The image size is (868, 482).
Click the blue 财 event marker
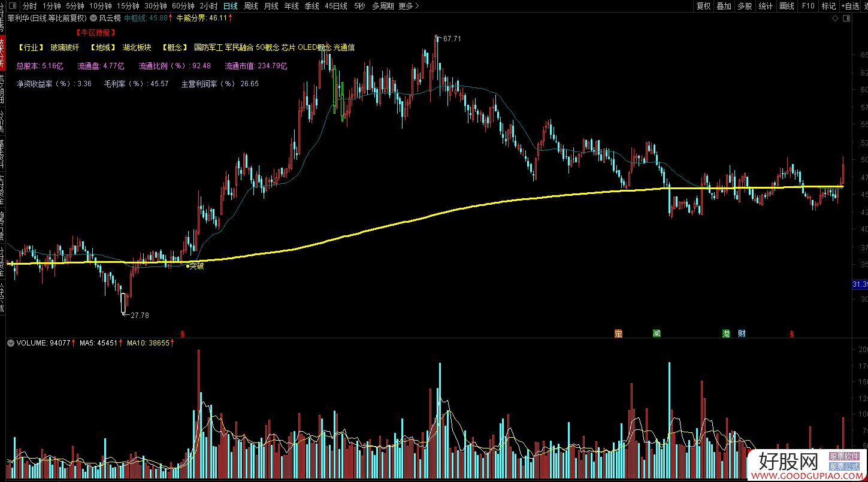742,334
